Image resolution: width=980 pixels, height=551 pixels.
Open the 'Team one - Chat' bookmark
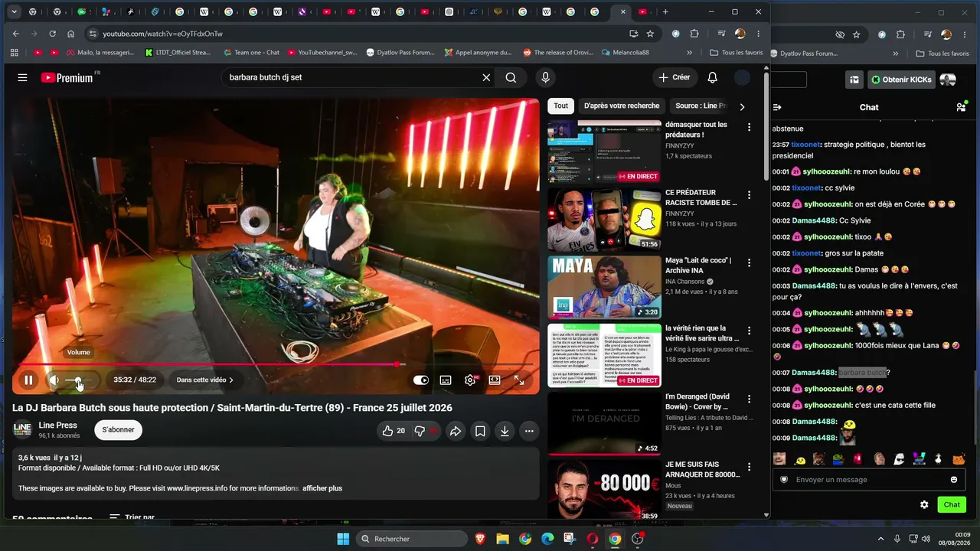coord(251,53)
